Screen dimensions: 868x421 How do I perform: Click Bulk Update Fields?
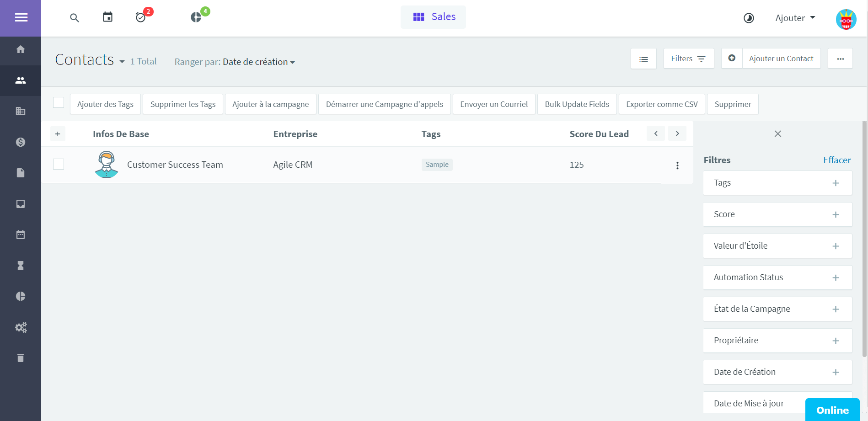tap(577, 104)
